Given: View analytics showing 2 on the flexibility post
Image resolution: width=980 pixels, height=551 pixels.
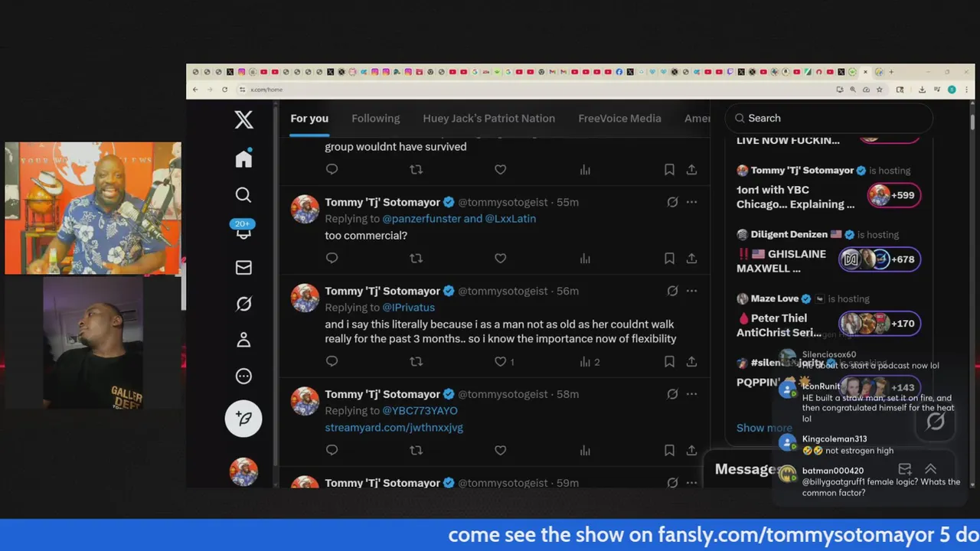Looking at the screenshot, I should 589,361.
